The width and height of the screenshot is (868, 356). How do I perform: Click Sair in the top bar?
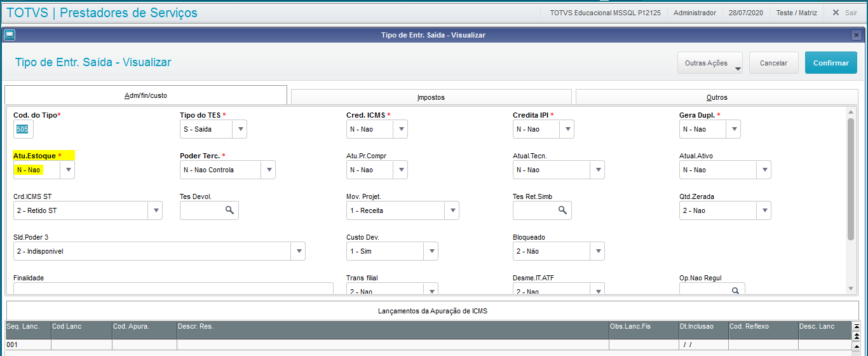pyautogui.click(x=845, y=13)
